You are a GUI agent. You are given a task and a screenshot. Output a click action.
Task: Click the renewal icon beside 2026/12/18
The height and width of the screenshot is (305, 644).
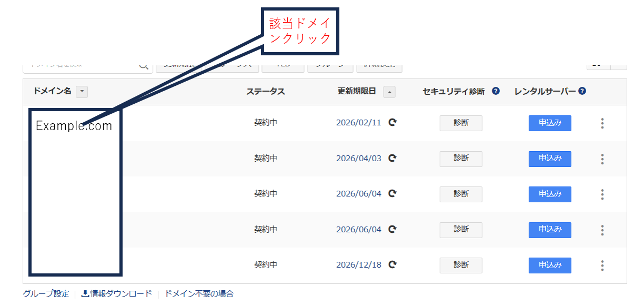pos(392,265)
